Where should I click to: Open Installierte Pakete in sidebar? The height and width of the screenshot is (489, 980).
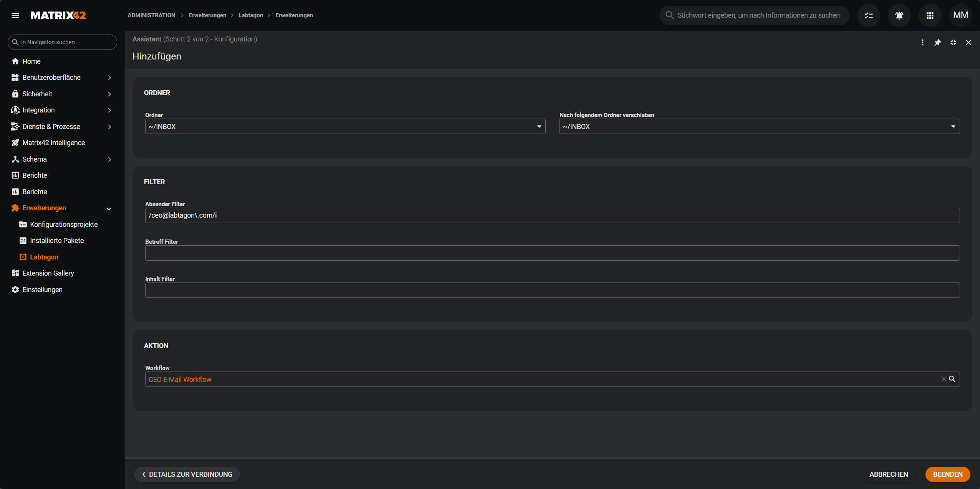coord(57,241)
